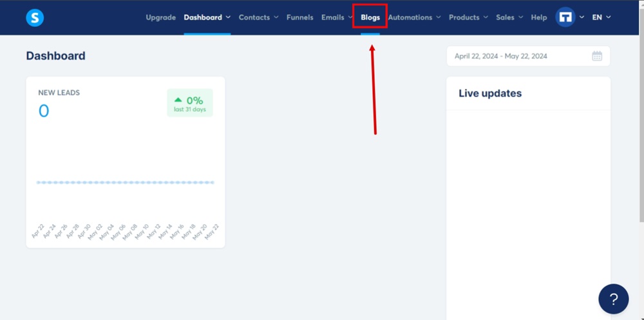Viewport: 644px width, 320px height.
Task: Click the NEW LEADS label
Action: [59, 93]
